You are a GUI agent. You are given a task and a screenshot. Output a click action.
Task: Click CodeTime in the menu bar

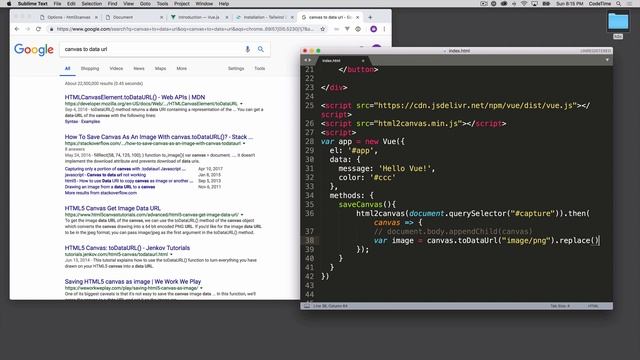tap(600, 4)
